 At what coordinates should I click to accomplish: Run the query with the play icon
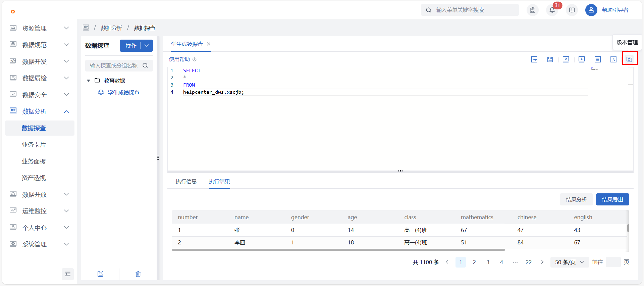(566, 59)
